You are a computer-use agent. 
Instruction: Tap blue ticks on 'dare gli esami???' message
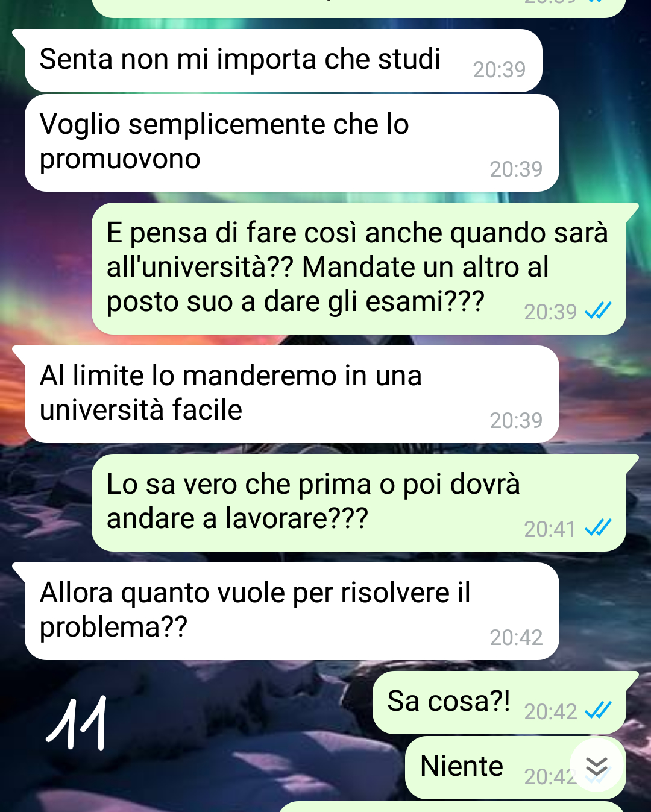(599, 310)
